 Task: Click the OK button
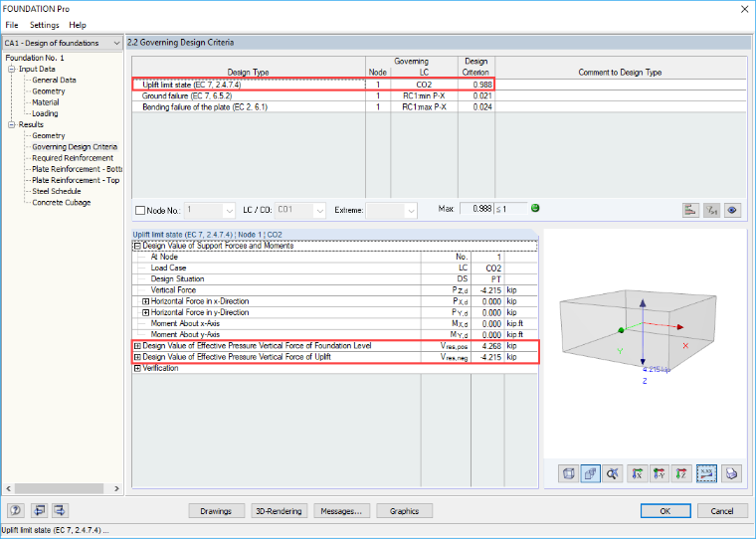click(x=665, y=511)
